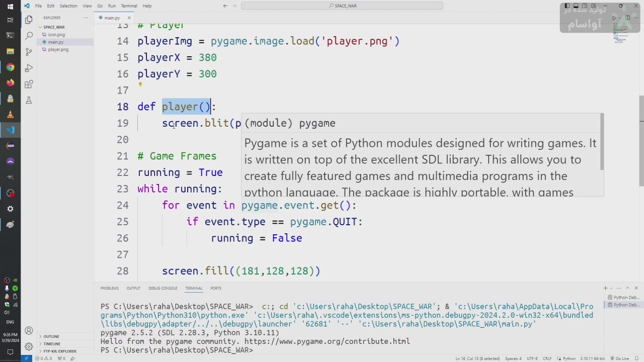Open the Accounts icon in activity bar
Image resolution: width=644 pixels, height=362 pixels.
coord(29,331)
